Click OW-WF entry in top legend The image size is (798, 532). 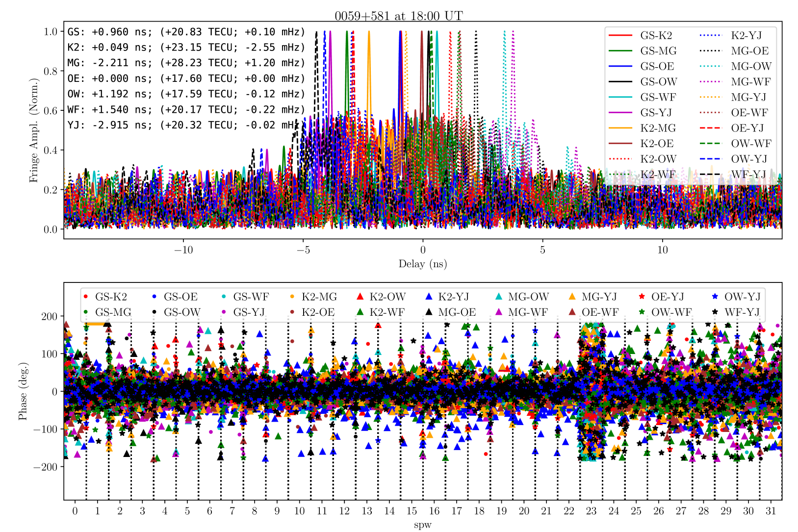[x=736, y=144]
